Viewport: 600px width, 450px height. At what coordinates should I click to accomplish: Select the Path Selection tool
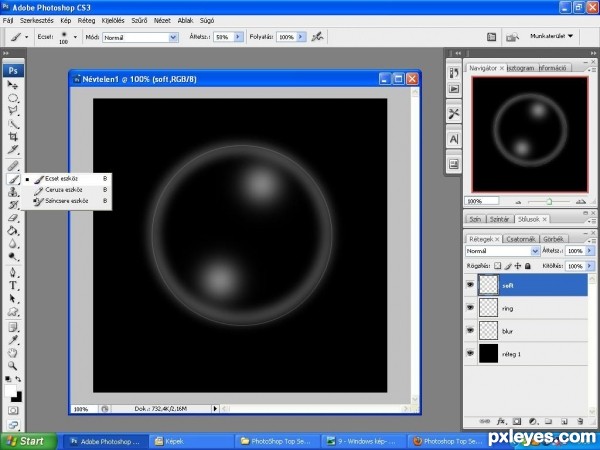[13, 298]
